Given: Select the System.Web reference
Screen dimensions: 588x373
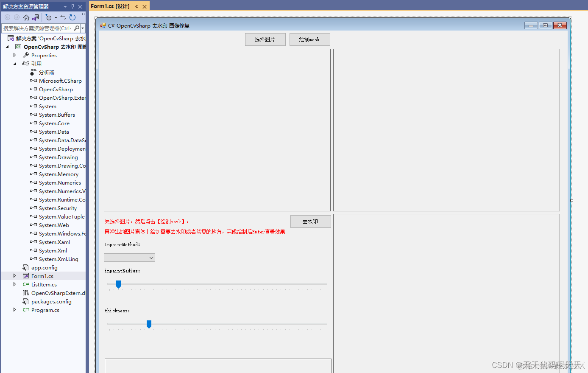Looking at the screenshot, I should [54, 225].
